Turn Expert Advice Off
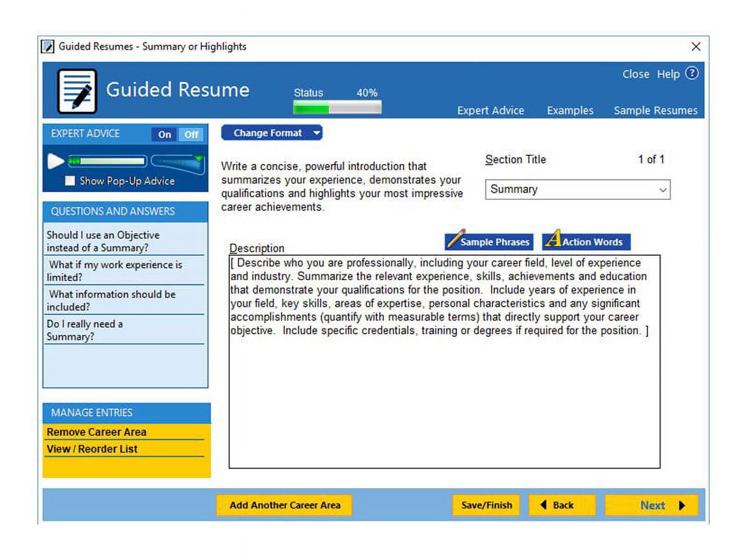 click(191, 134)
